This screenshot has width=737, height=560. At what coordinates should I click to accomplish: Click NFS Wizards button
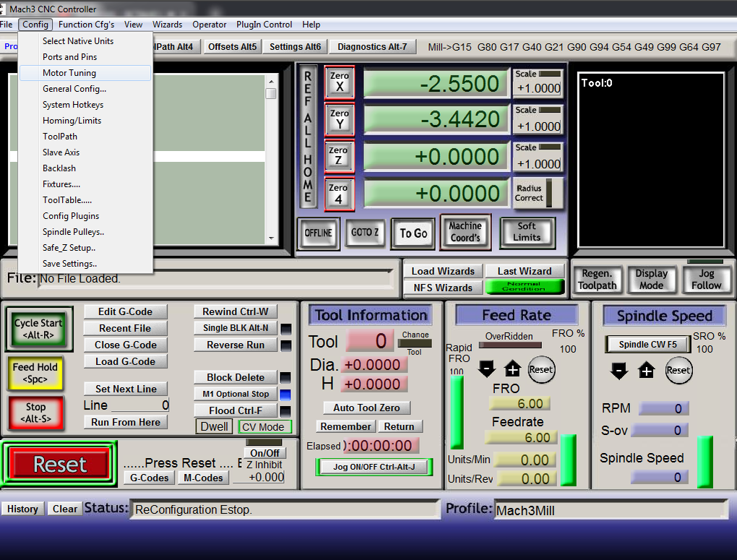pos(443,288)
